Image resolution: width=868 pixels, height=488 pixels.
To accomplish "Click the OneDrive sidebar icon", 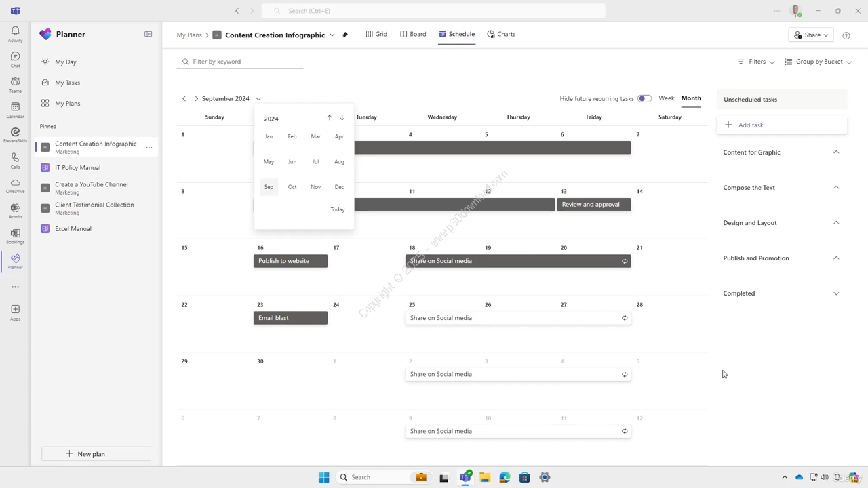I will coord(15,185).
